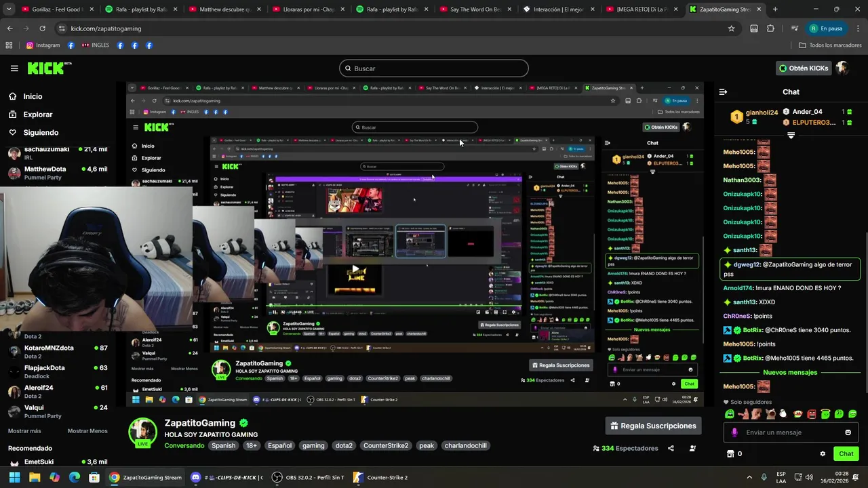The width and height of the screenshot is (868, 488).
Task: Open sachauzumaki channel in sidebar
Action: tap(58, 153)
